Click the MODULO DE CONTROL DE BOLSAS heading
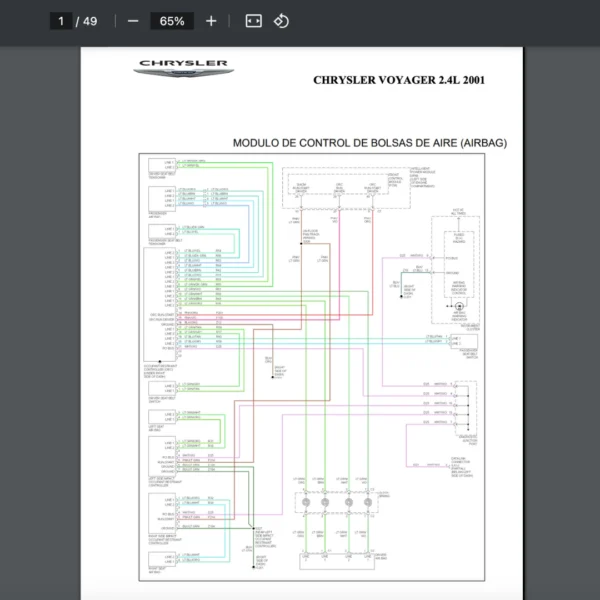The height and width of the screenshot is (600, 600). coord(369,143)
